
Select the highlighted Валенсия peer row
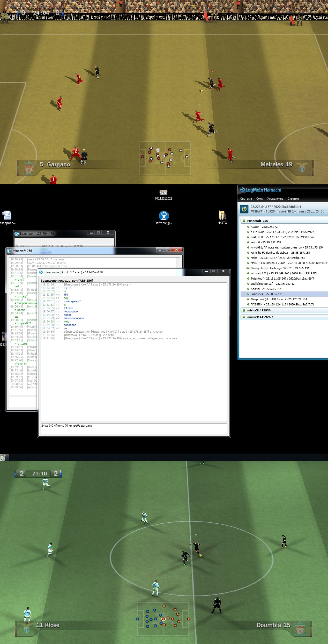pos(284,294)
